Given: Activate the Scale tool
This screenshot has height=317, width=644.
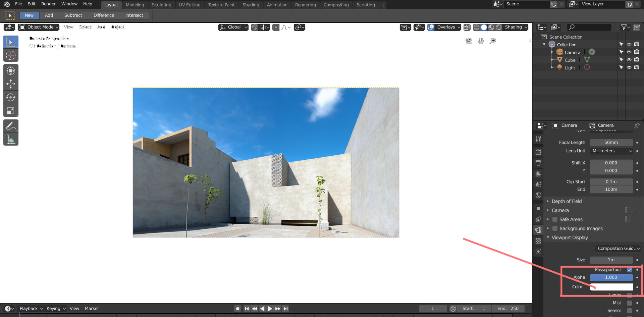Looking at the screenshot, I should click(x=11, y=111).
